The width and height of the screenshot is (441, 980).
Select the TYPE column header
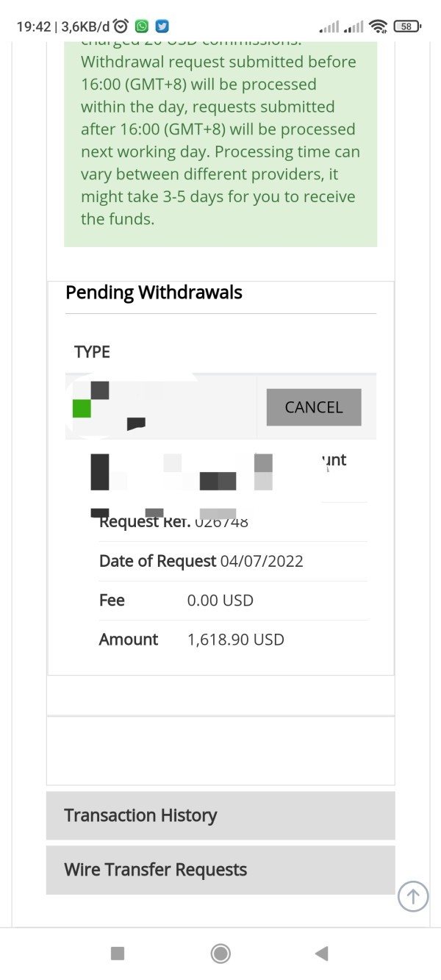[x=92, y=352]
